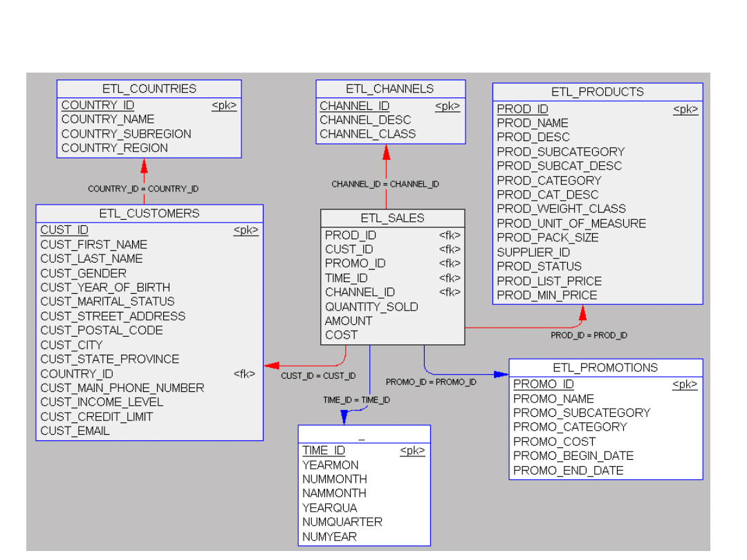747x560 pixels.
Task: Click the PROD_ID = PROD_ID relationship label
Action: click(x=589, y=335)
